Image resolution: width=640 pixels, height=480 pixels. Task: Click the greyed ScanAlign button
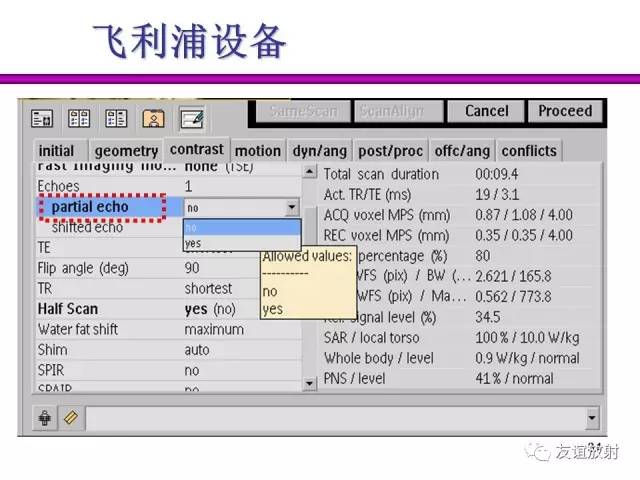398,111
